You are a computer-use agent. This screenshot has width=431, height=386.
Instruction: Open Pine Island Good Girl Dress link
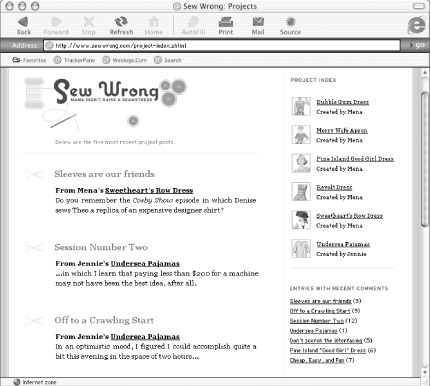[355, 159]
